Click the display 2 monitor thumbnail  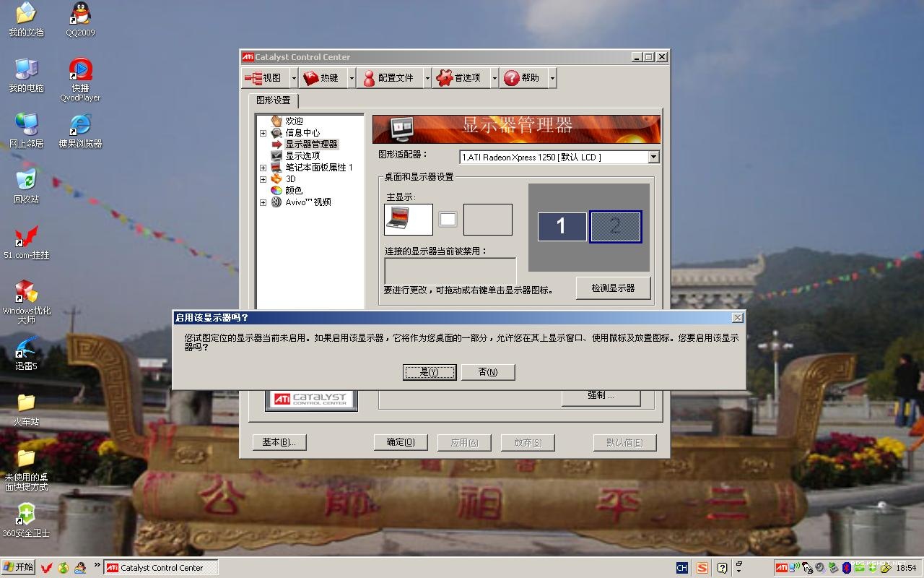(x=615, y=227)
